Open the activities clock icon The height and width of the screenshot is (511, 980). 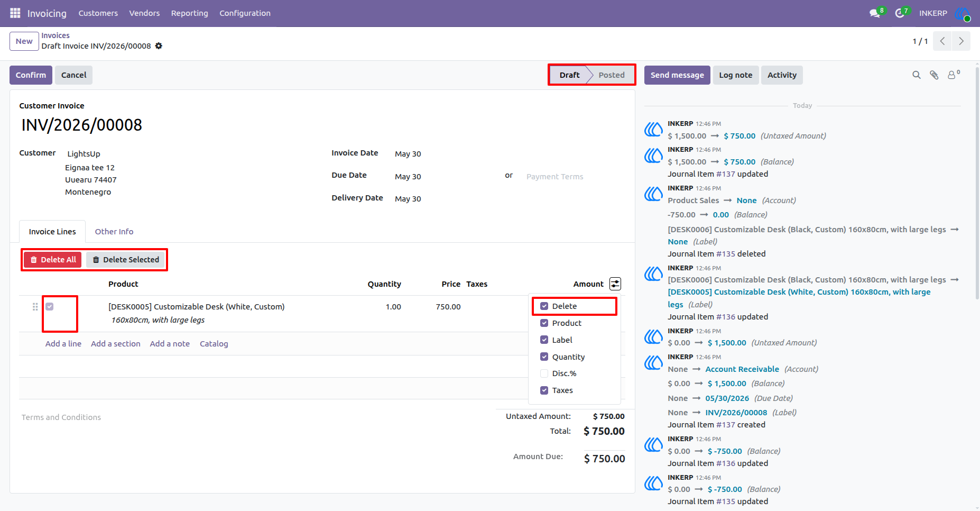pyautogui.click(x=900, y=13)
